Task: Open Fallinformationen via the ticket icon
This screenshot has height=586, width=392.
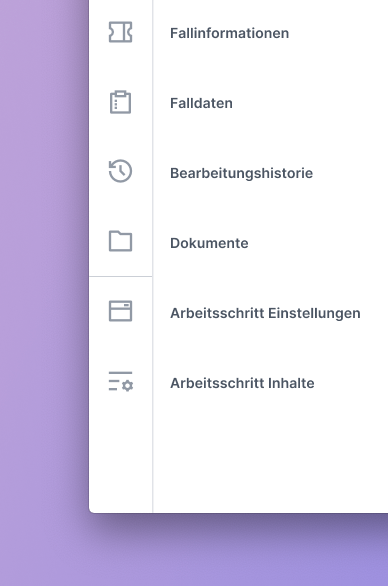Action: tap(120, 32)
